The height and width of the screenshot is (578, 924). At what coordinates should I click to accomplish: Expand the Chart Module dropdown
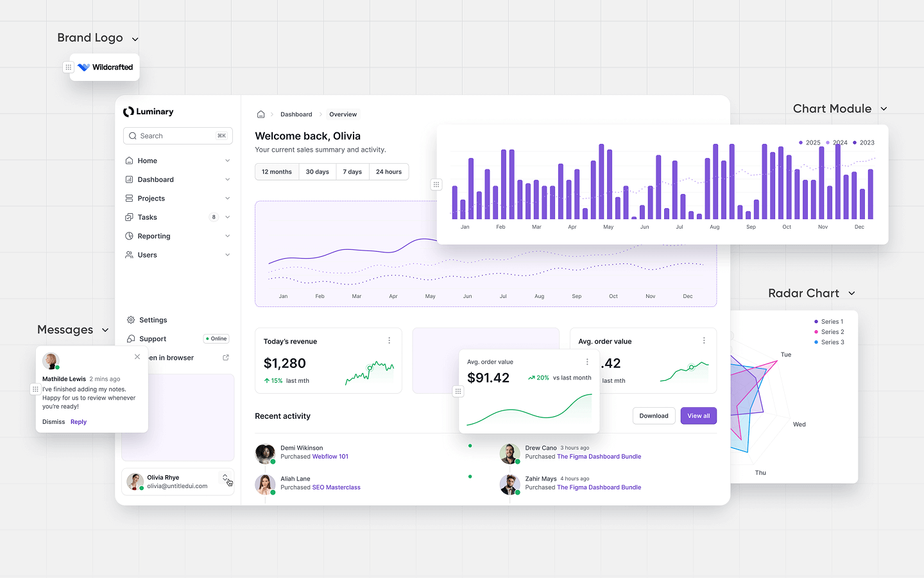[884, 109]
